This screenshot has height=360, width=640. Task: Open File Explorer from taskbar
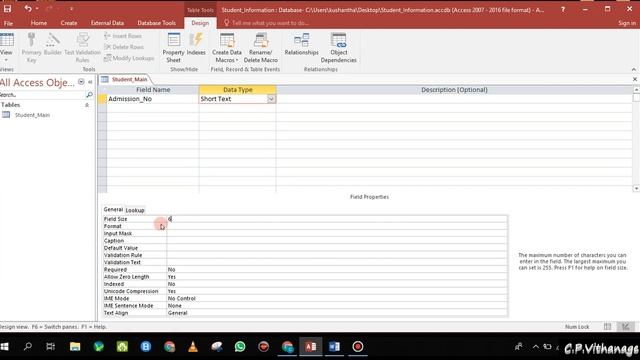coord(75,347)
